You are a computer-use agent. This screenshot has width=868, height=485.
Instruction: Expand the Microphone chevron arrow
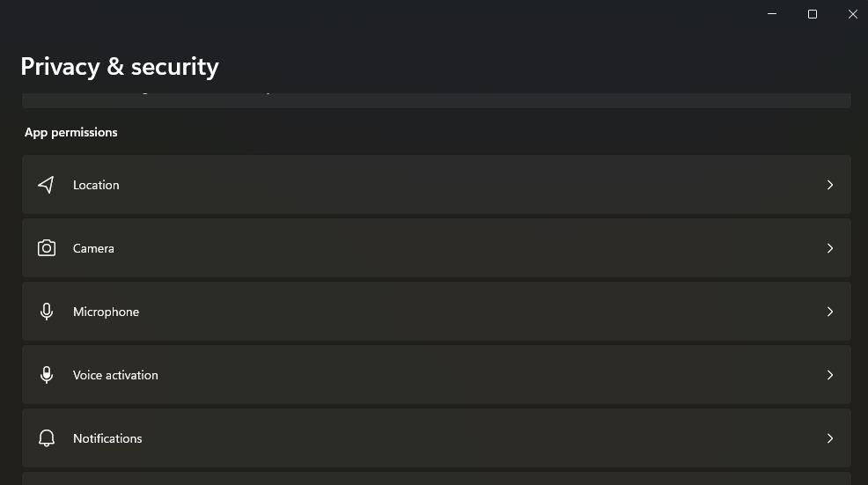pos(829,312)
